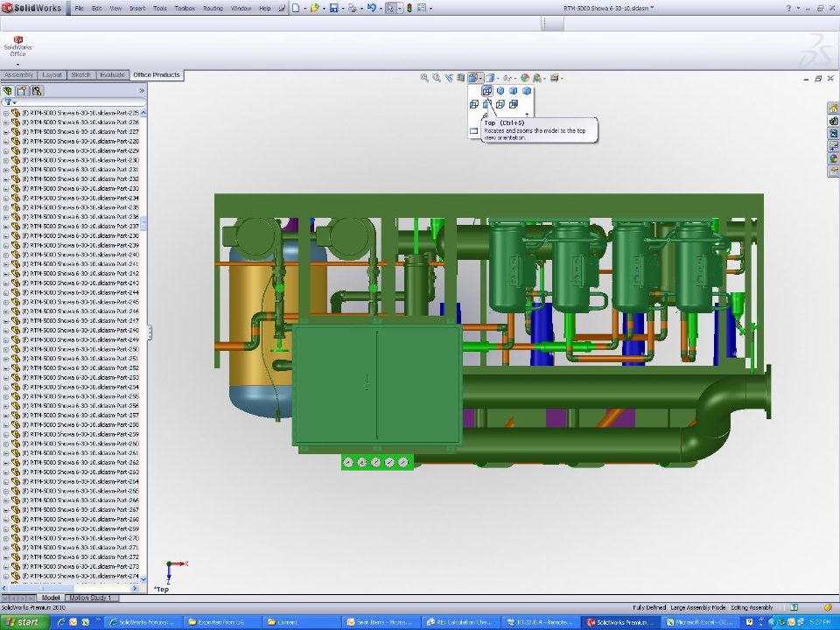Screen dimensions: 840x630
Task: Choose Dimetric view in orientation flyout
Action: [x=527, y=90]
